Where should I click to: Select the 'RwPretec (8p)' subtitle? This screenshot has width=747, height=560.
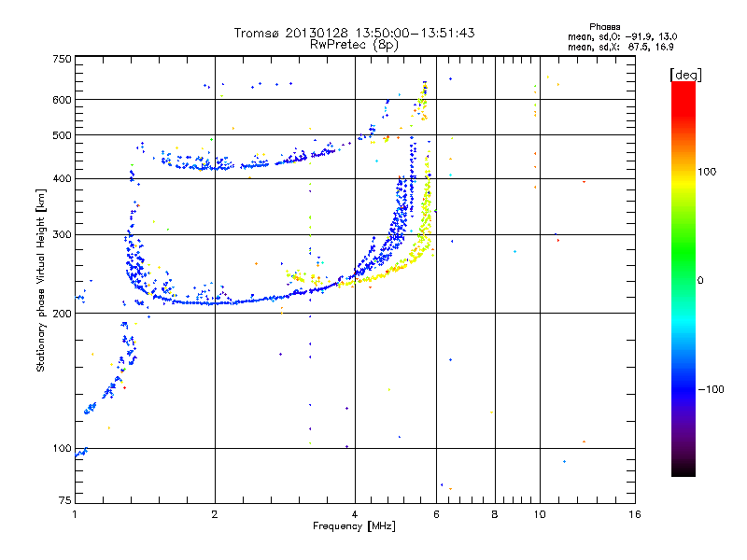(x=354, y=45)
